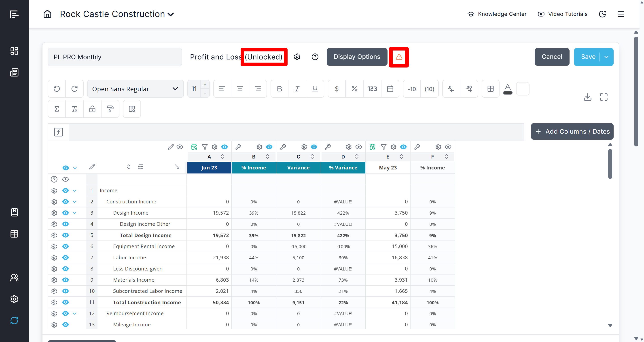Click the undo arrow icon
Screen dimensions: 644x342
click(57, 89)
